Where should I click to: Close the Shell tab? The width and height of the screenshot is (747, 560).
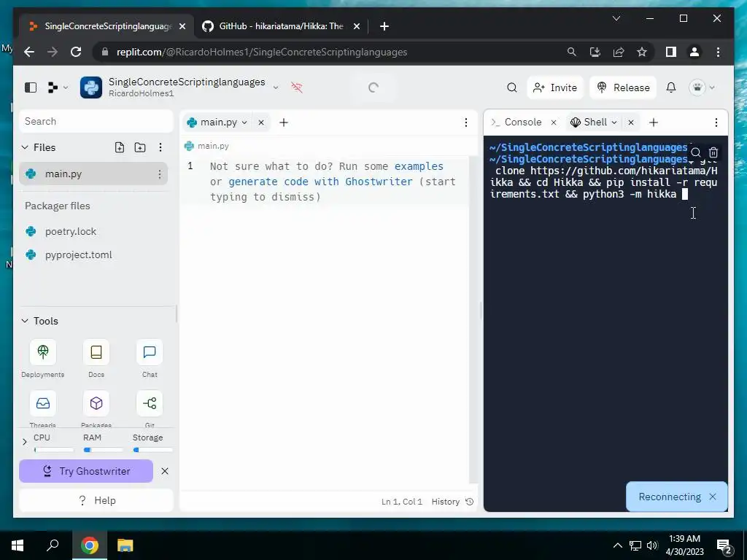coord(631,122)
